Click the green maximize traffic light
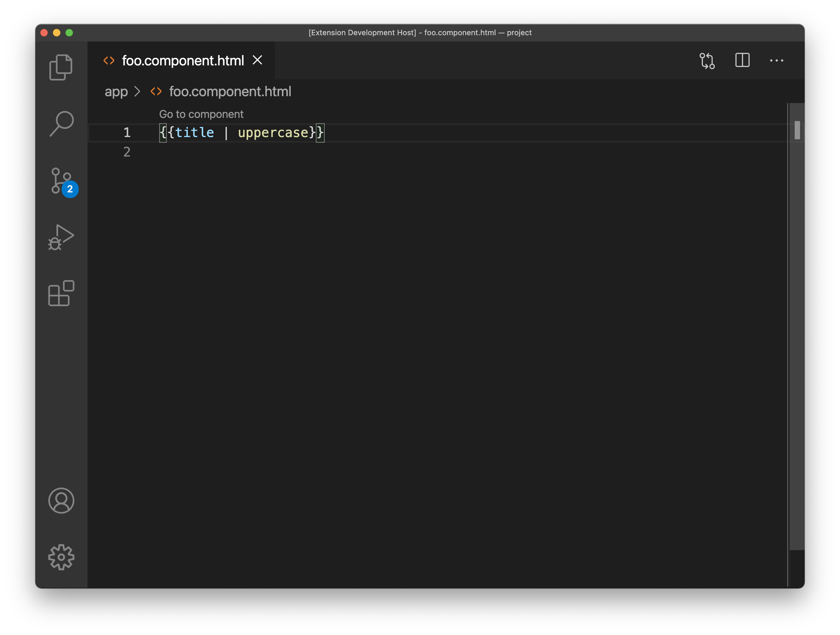 [69, 33]
